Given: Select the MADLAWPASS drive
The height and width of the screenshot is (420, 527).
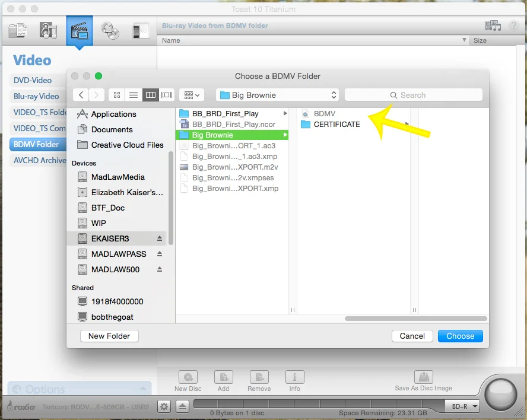Looking at the screenshot, I should 119,254.
